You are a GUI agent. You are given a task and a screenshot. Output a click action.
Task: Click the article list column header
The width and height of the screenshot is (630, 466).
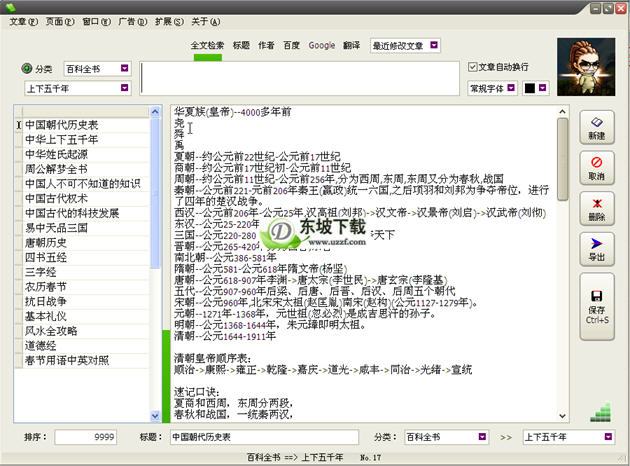[x=85, y=112]
